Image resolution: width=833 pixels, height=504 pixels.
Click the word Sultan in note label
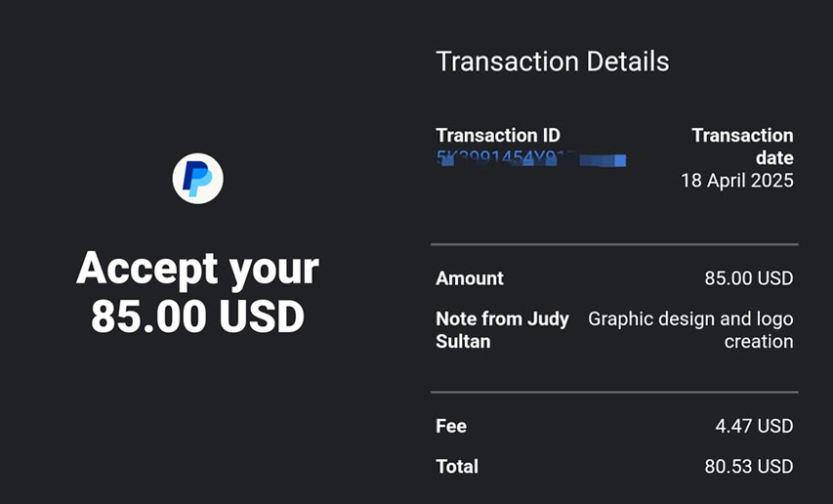[x=463, y=342]
